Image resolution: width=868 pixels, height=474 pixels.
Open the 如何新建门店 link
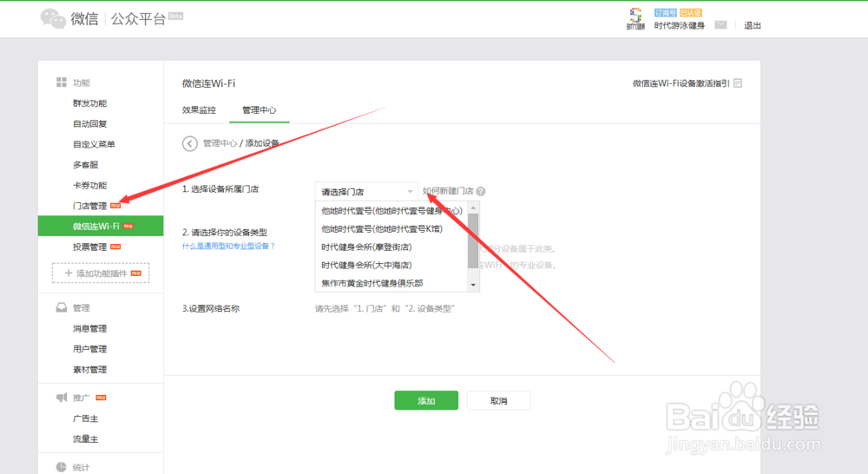(x=448, y=191)
